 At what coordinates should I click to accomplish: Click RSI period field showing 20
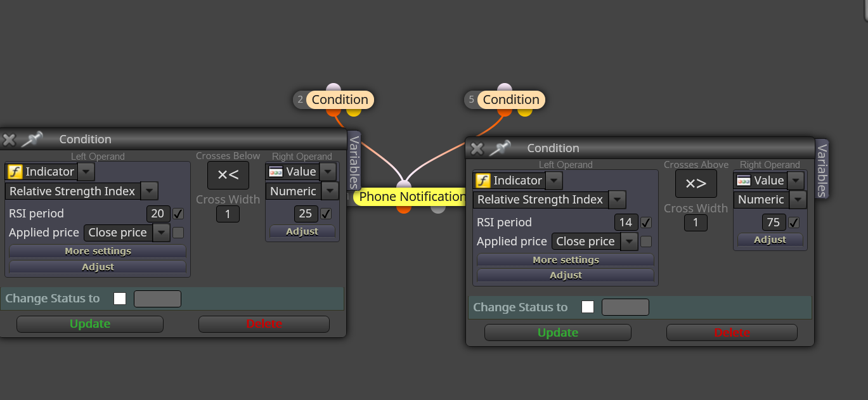click(x=159, y=214)
